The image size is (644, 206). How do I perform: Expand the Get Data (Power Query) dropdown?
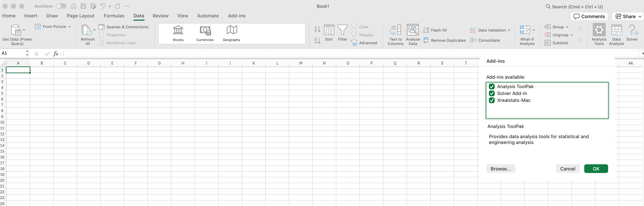[x=24, y=30]
